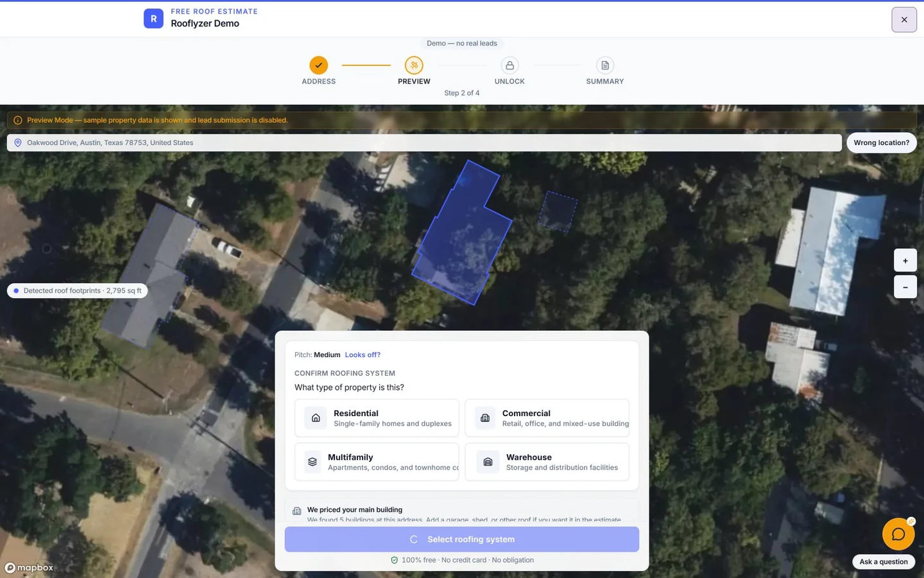This screenshot has height=578, width=924.
Task: Click the PREVIEW step label
Action: [414, 82]
